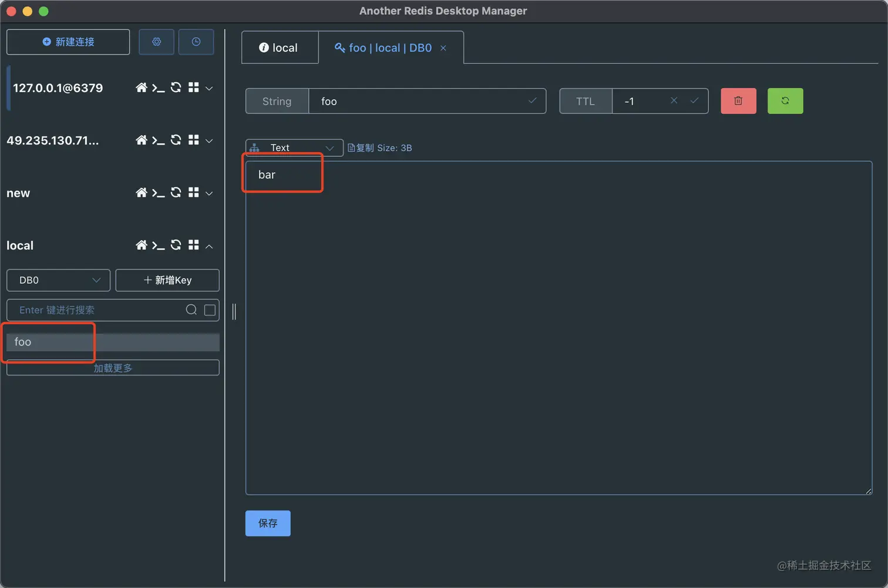Click 复制 to copy value

(x=361, y=148)
